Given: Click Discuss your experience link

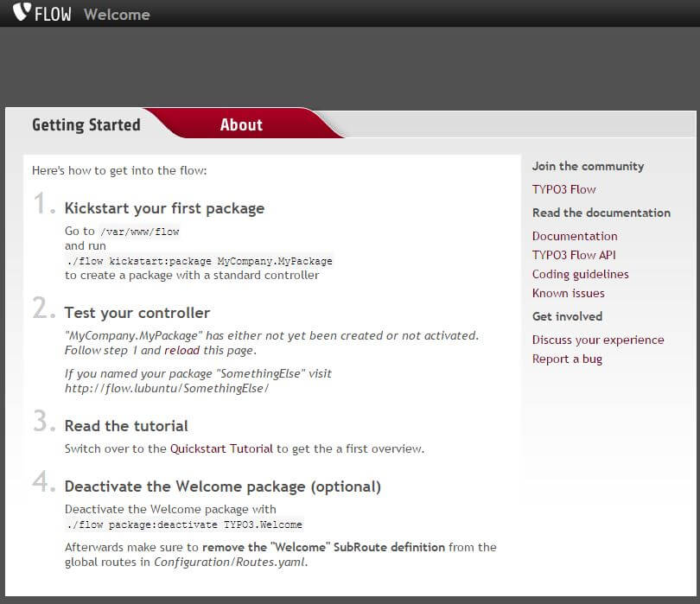Looking at the screenshot, I should coord(598,340).
